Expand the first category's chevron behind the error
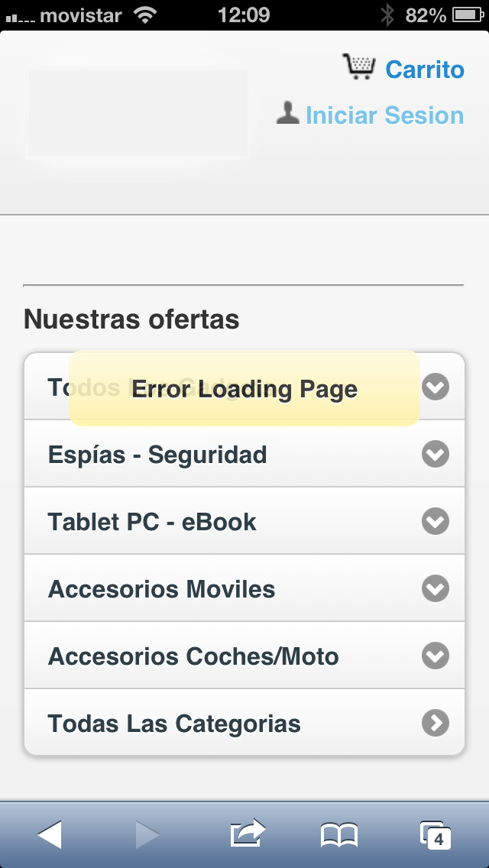 [x=436, y=387]
